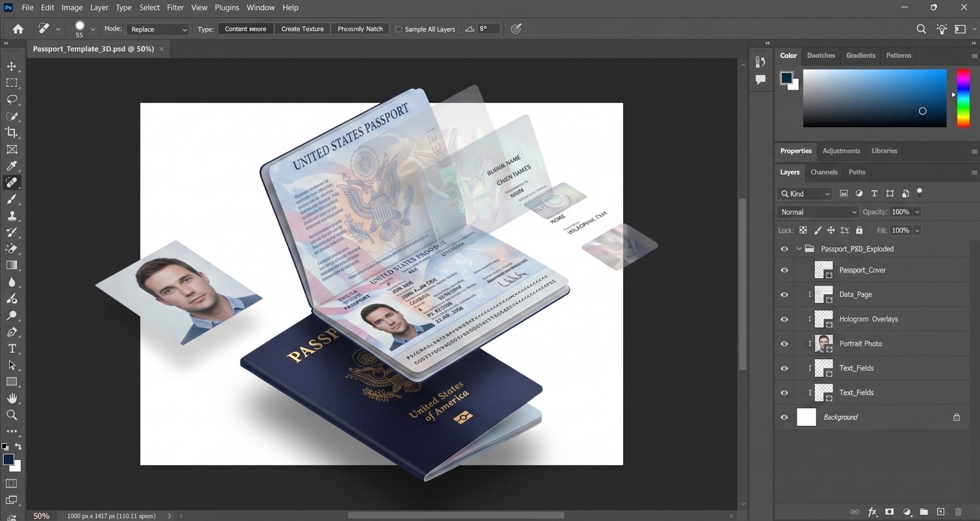Viewport: 980px width, 521px height.
Task: Open the Image menu
Action: (72, 8)
